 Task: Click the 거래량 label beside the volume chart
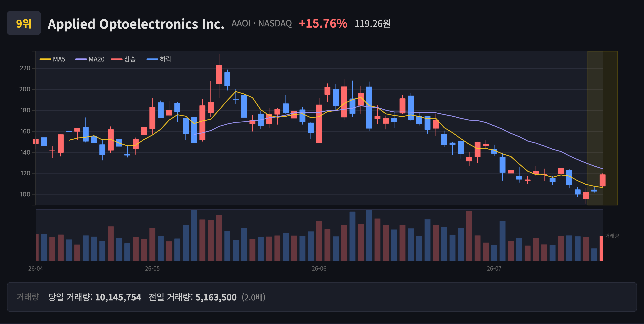(612, 236)
